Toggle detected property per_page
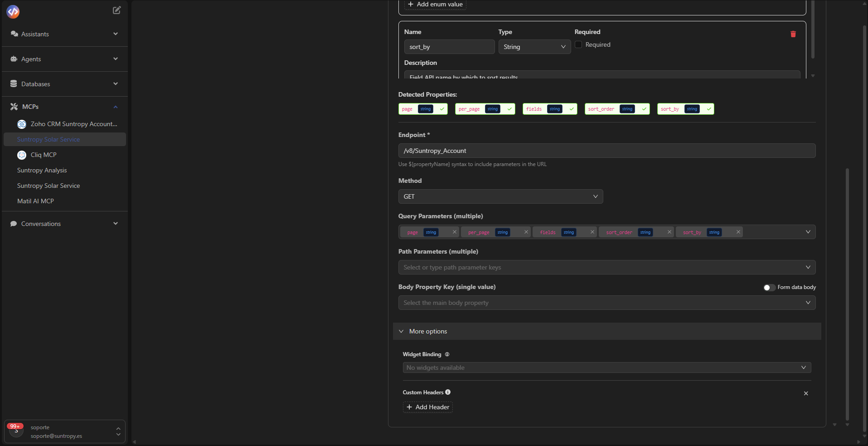This screenshot has width=868, height=446. tap(485, 109)
